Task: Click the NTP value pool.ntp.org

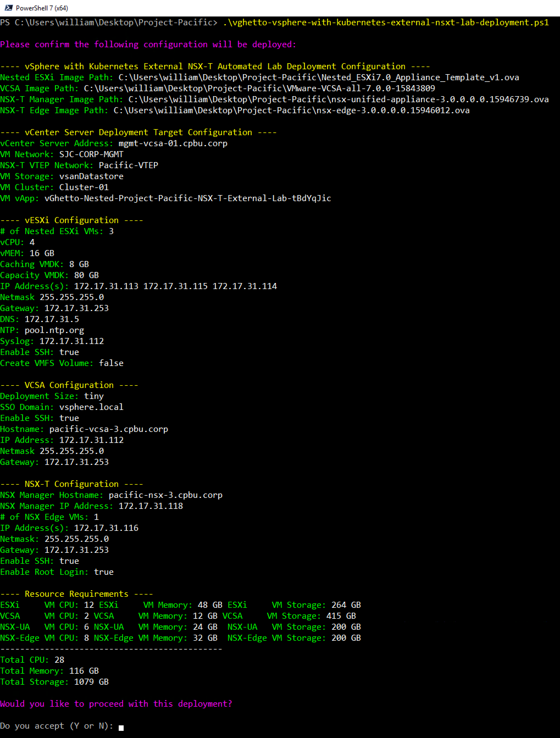Action: tap(54, 330)
